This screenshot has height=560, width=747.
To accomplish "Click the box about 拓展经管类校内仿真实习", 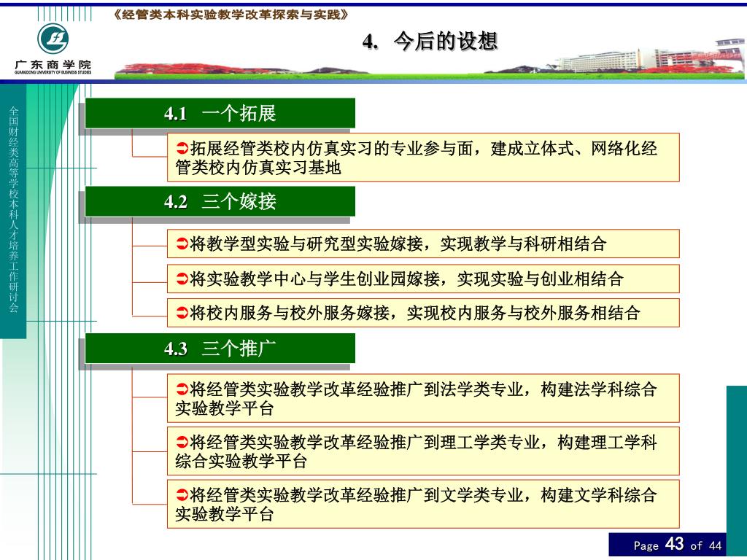I will [x=423, y=157].
